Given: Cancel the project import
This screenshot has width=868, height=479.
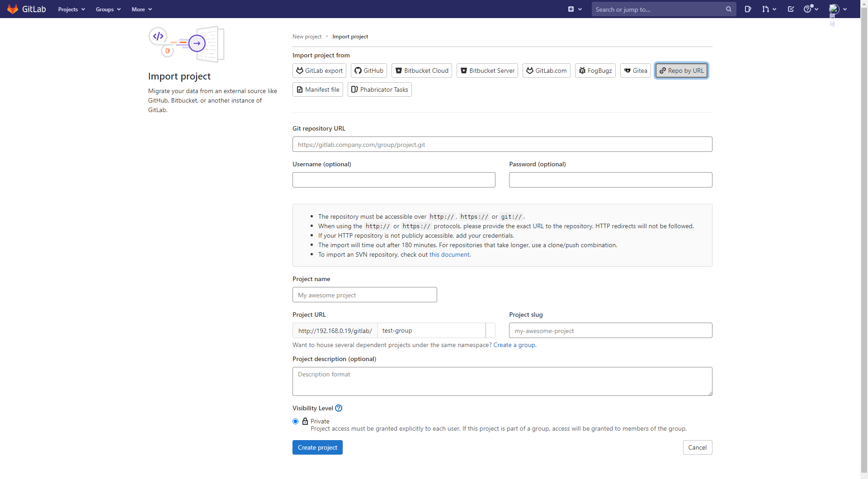Looking at the screenshot, I should [698, 447].
